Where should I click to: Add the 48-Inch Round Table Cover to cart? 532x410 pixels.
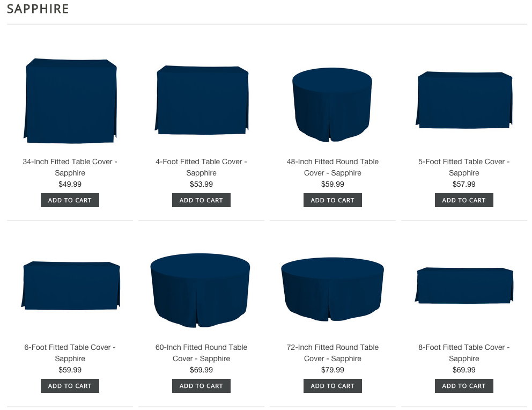pos(332,200)
